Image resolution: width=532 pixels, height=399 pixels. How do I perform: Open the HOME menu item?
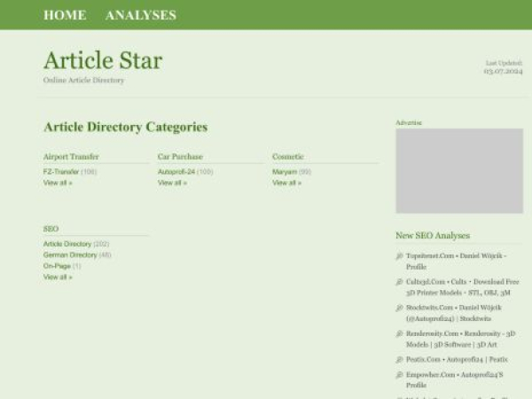tap(65, 15)
